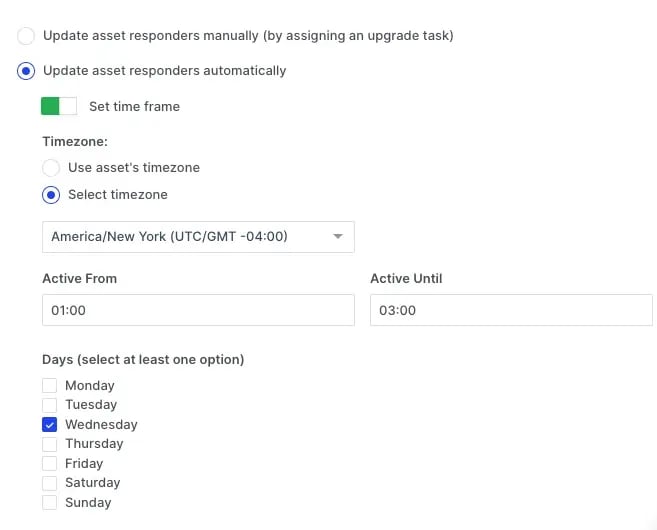Image resolution: width=657 pixels, height=530 pixels.
Task: Click the Active From time field
Action: point(198,310)
